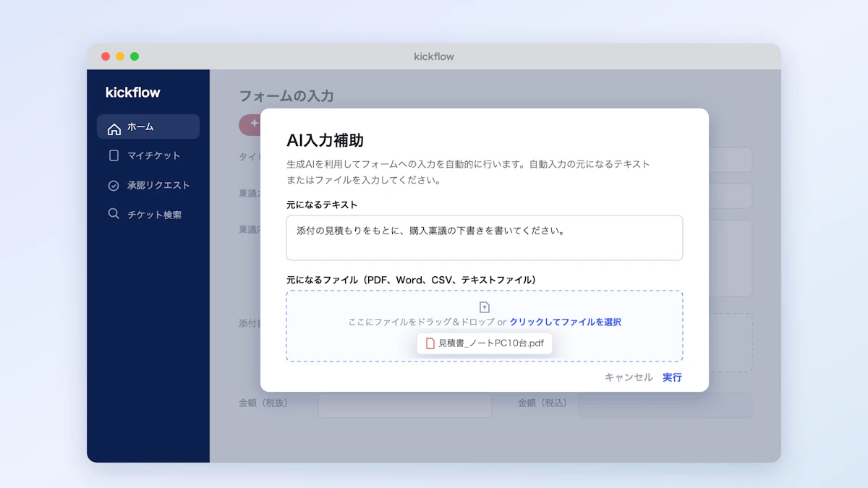This screenshot has width=868, height=488.
Task: Select attached file 見積書_ノートPC10台.pdf
Action: tap(485, 343)
